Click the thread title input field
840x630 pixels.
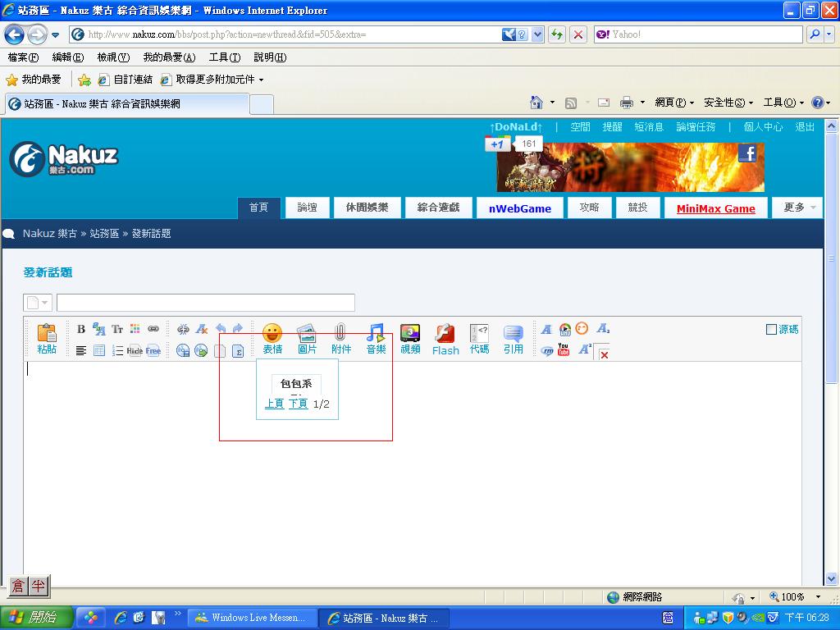(205, 303)
